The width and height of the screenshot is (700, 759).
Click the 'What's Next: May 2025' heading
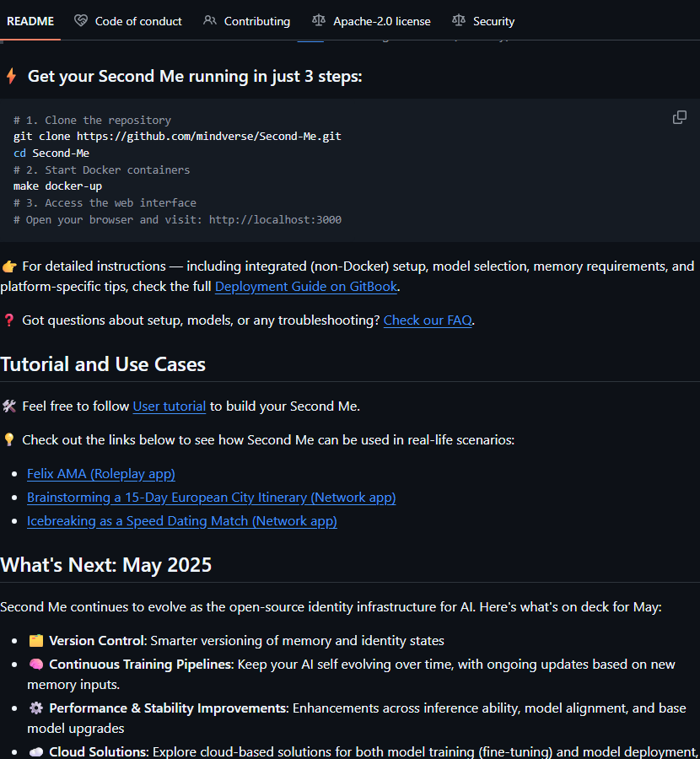pos(105,565)
